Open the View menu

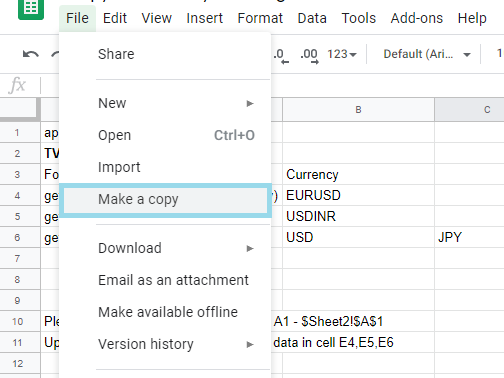[x=157, y=18]
